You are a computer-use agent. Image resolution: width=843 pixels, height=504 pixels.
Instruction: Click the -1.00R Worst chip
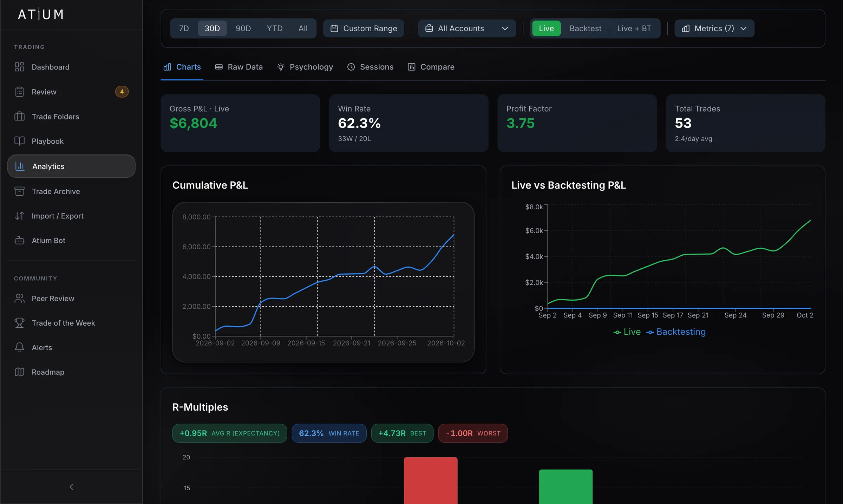[473, 433]
